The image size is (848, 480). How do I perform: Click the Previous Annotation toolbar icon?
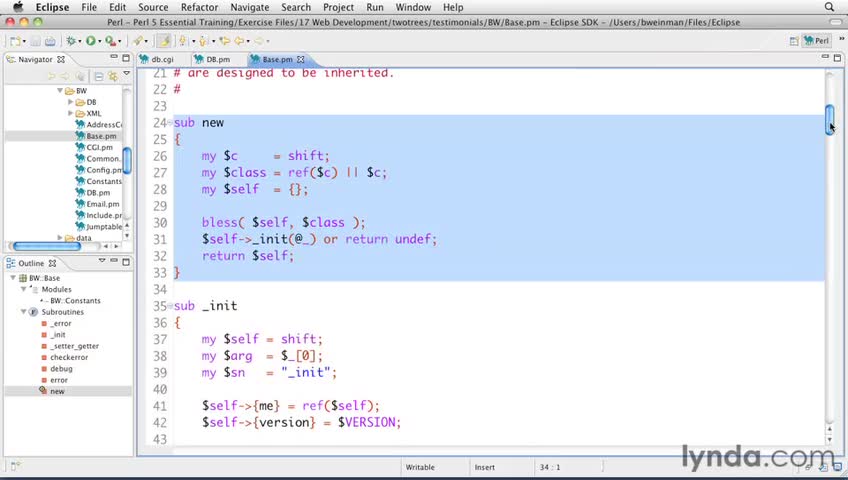pos(203,41)
